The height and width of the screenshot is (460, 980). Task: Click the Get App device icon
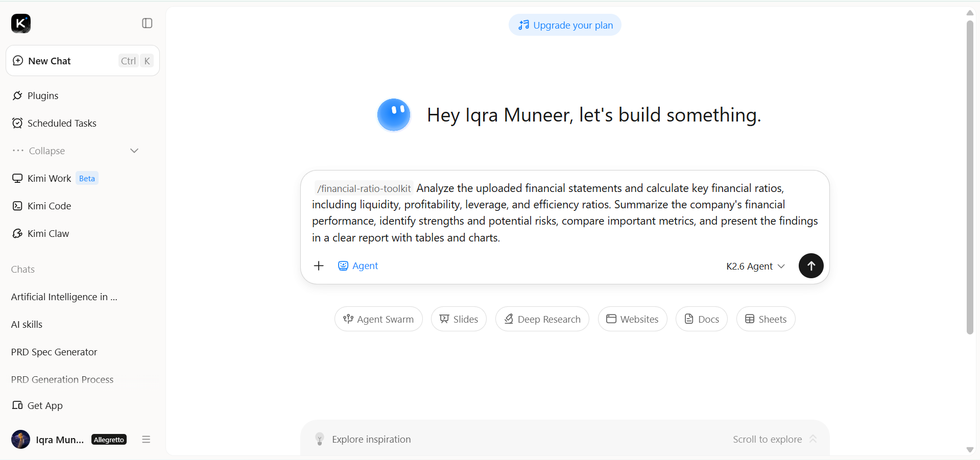pyautogui.click(x=17, y=405)
